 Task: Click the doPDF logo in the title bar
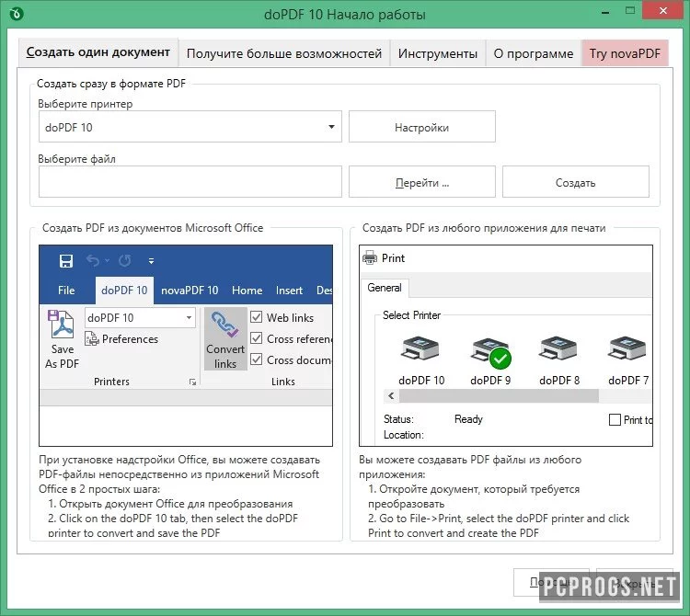click(x=17, y=14)
